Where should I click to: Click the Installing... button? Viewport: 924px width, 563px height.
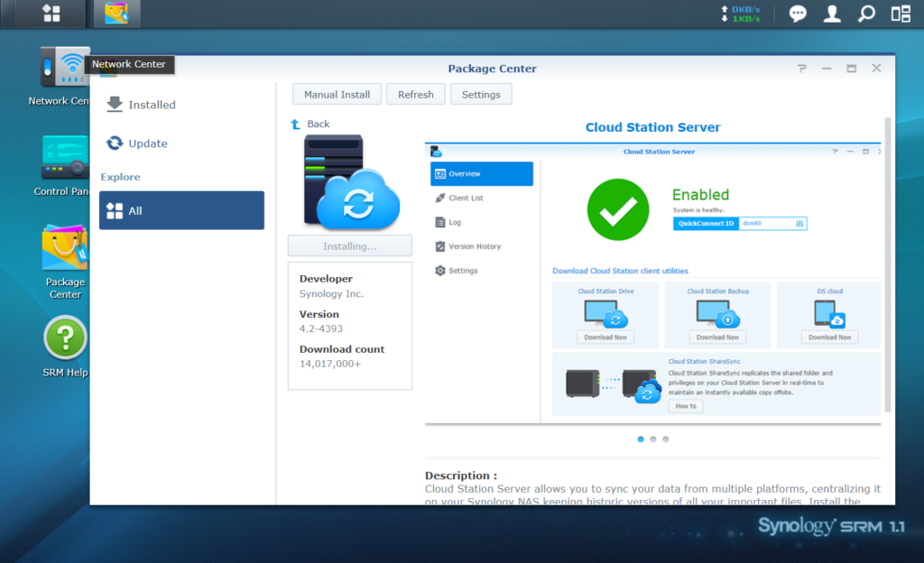tap(350, 246)
